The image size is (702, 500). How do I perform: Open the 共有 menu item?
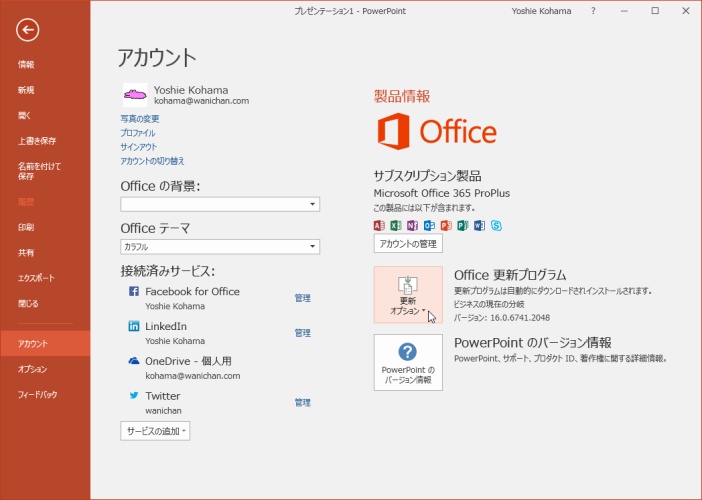coord(26,252)
